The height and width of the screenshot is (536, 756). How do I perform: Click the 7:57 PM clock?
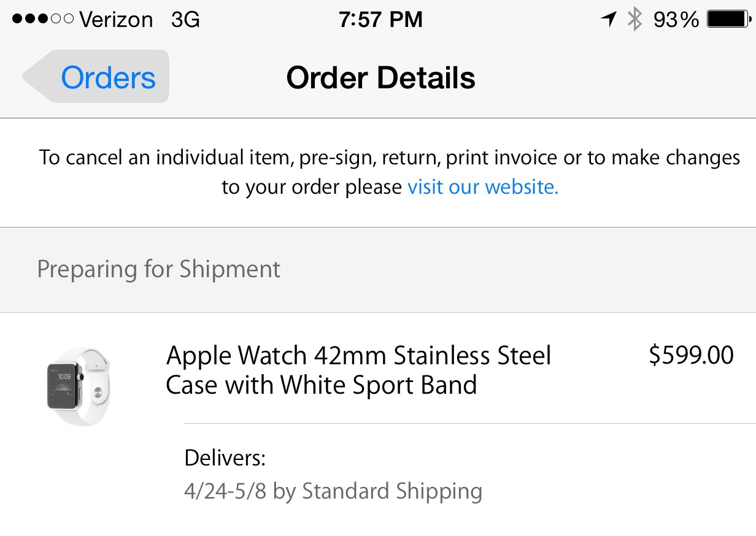pos(380,20)
